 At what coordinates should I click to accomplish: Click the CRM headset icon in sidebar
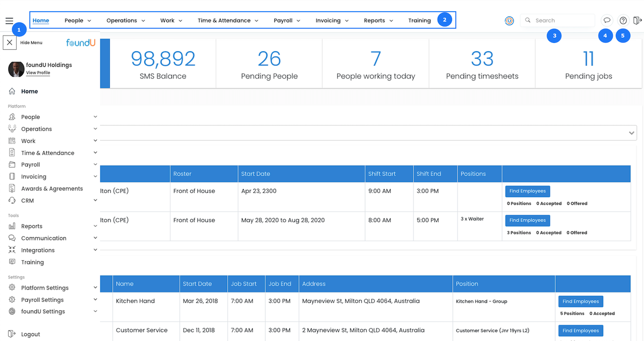(12, 201)
